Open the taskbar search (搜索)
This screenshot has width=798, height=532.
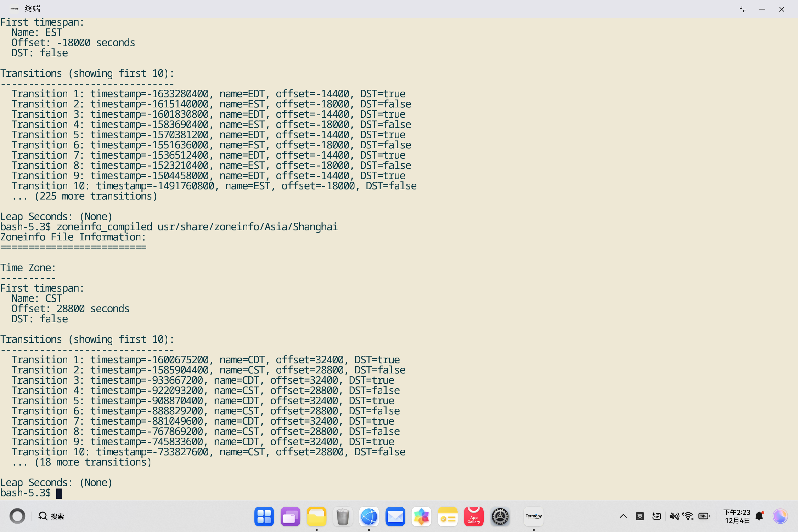(51, 516)
